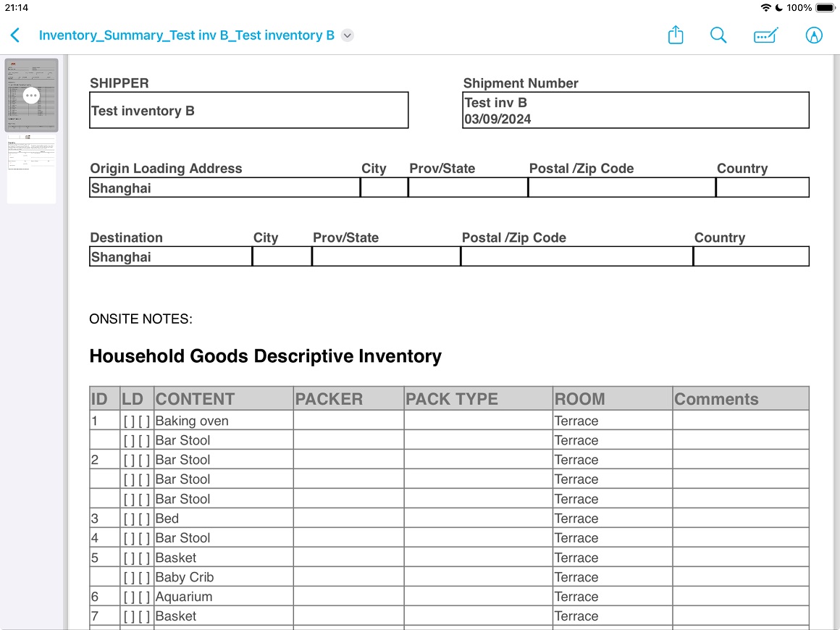Expand the document title dropdown chevron
Screen dimensions: 840x630
tap(348, 35)
